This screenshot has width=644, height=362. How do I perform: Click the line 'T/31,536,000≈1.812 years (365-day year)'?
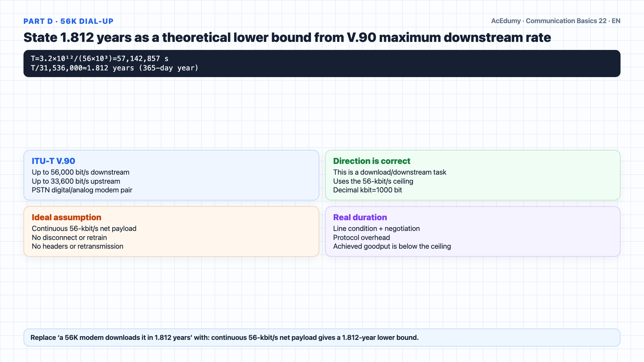[x=115, y=68]
